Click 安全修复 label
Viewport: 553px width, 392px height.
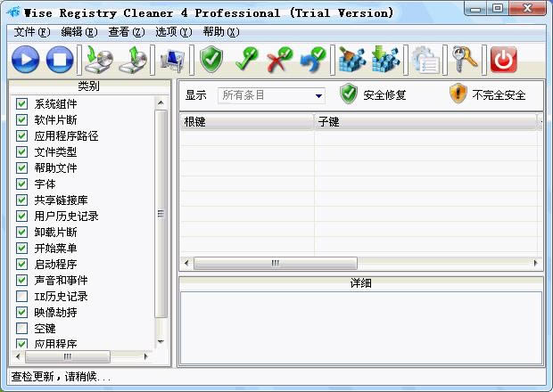(384, 94)
